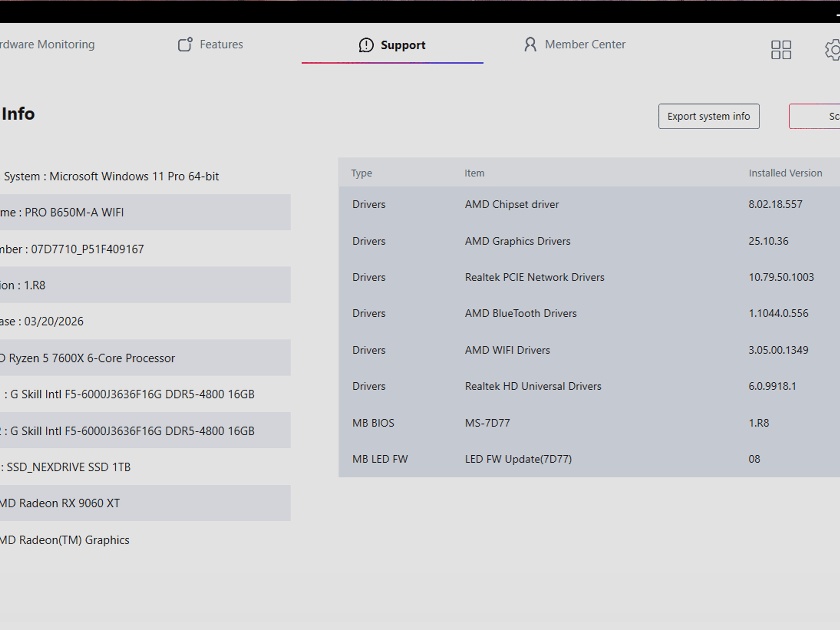Select the Realtek PCIE Network Drivers row
This screenshot has height=630, width=840.
tap(589, 277)
